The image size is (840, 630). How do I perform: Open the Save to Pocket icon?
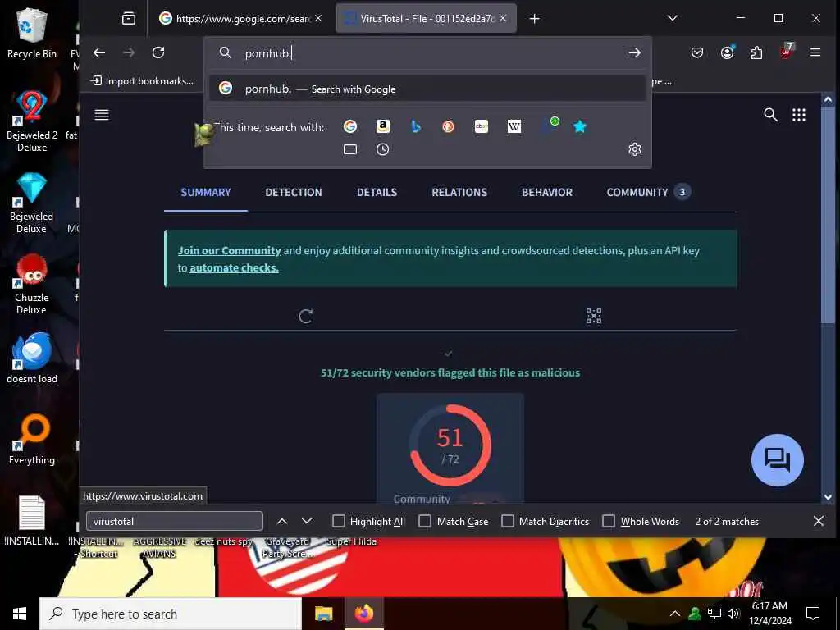(x=697, y=52)
